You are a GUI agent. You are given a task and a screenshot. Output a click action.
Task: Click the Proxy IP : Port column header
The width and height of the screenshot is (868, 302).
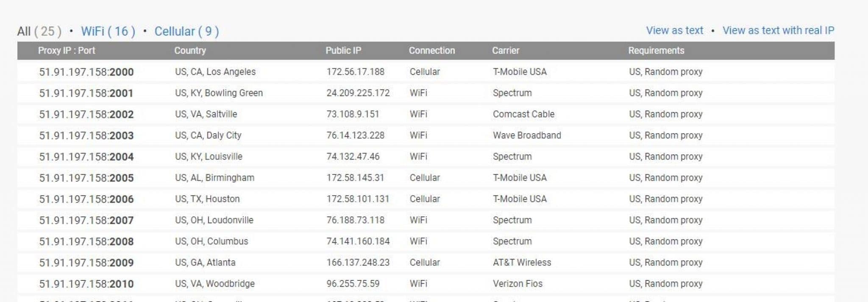[67, 50]
